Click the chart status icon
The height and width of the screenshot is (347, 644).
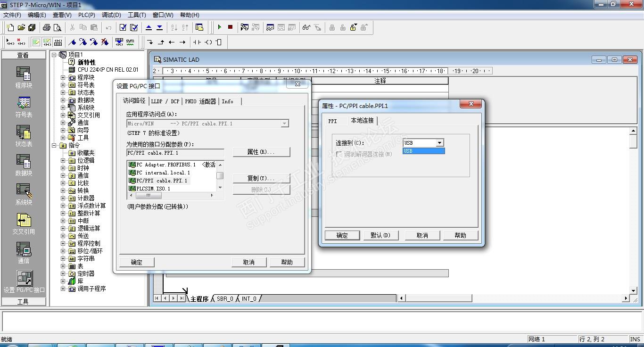(270, 27)
